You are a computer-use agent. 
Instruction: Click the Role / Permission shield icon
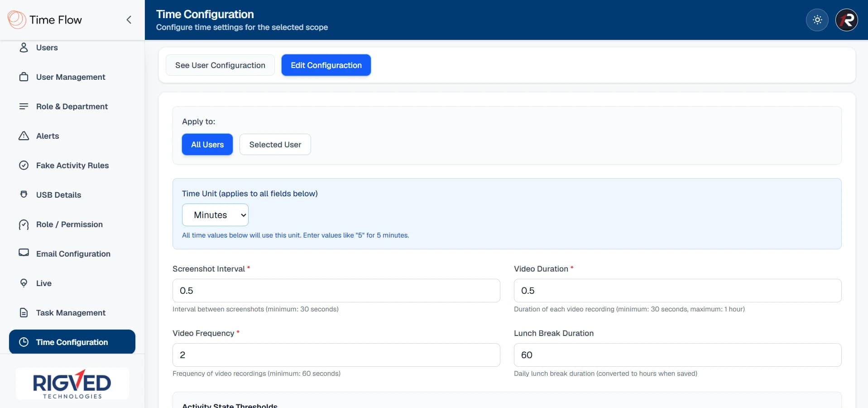point(24,224)
